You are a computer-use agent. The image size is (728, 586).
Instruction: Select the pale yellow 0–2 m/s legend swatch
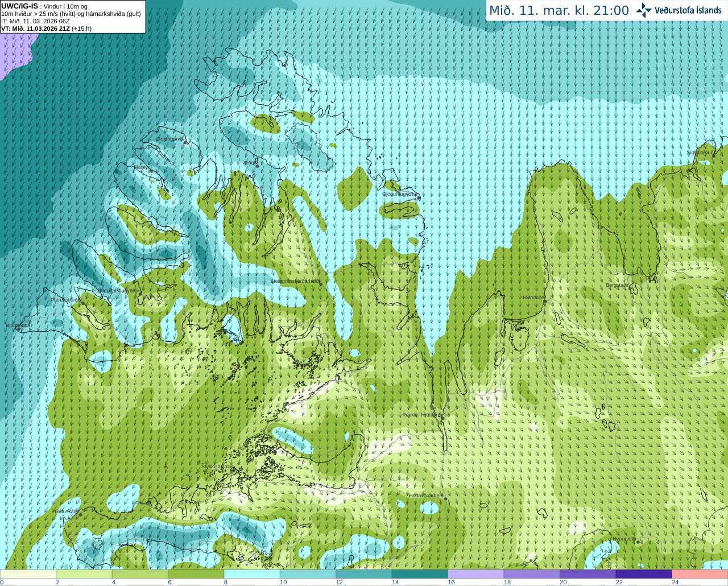28,574
